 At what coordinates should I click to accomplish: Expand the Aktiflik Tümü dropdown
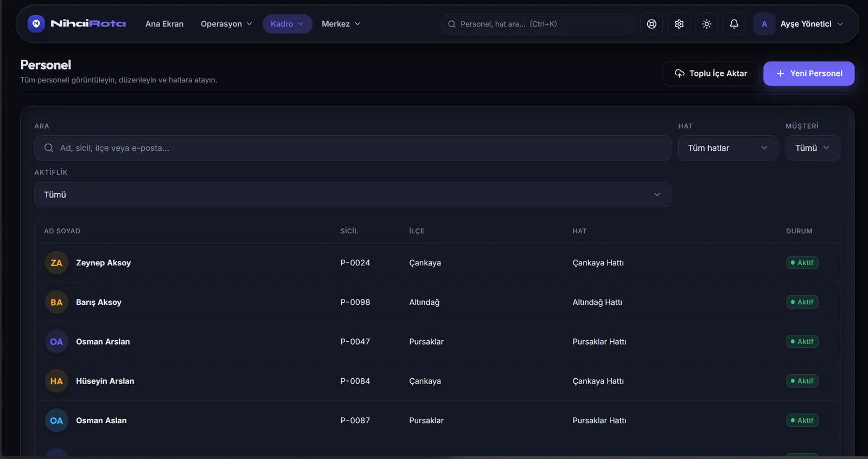point(353,194)
